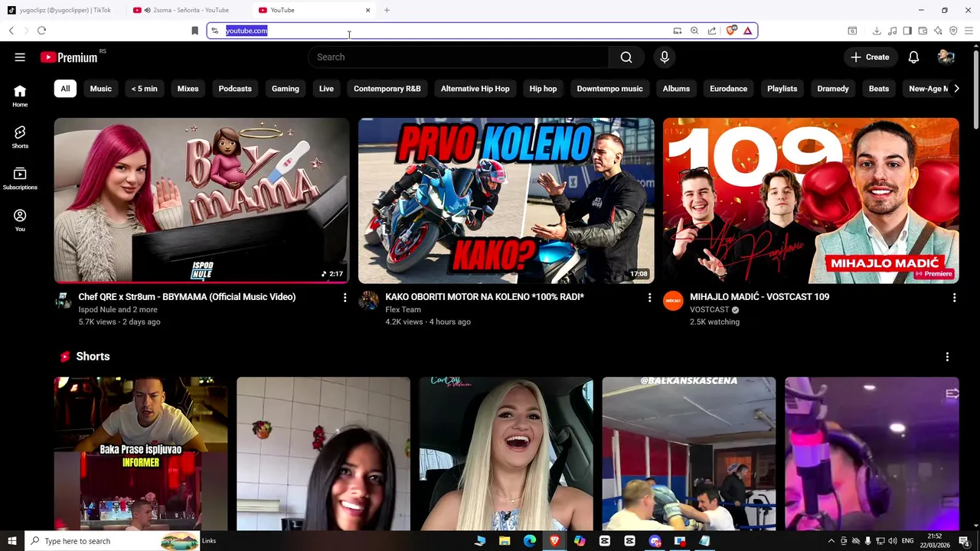This screenshot has width=980, height=551.
Task: Open options for Chef QRE BBYMAMA video
Action: [x=345, y=297]
